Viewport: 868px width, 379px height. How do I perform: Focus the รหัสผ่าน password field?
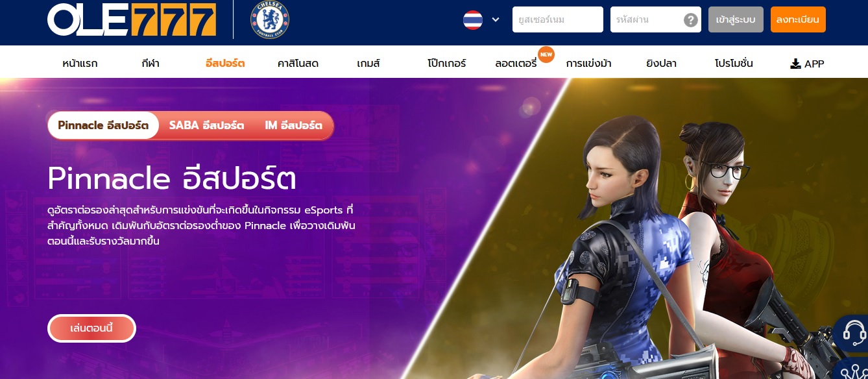[x=656, y=19]
